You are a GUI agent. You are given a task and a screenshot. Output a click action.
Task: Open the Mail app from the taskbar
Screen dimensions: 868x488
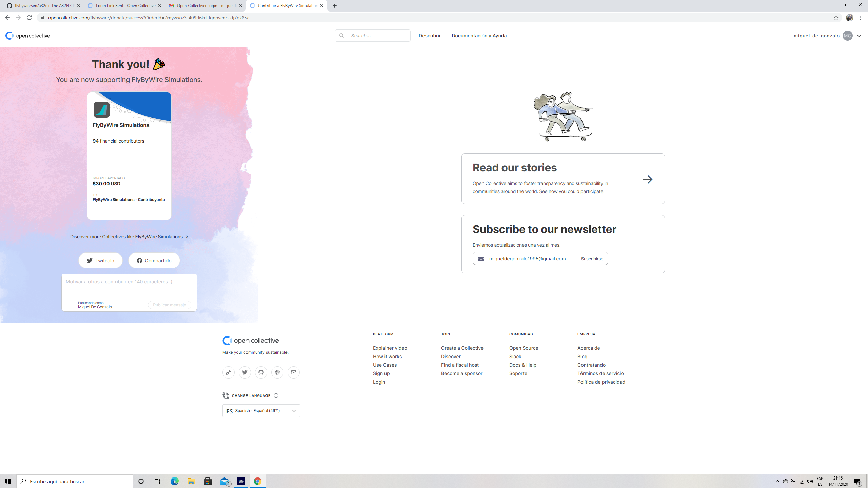tap(225, 481)
